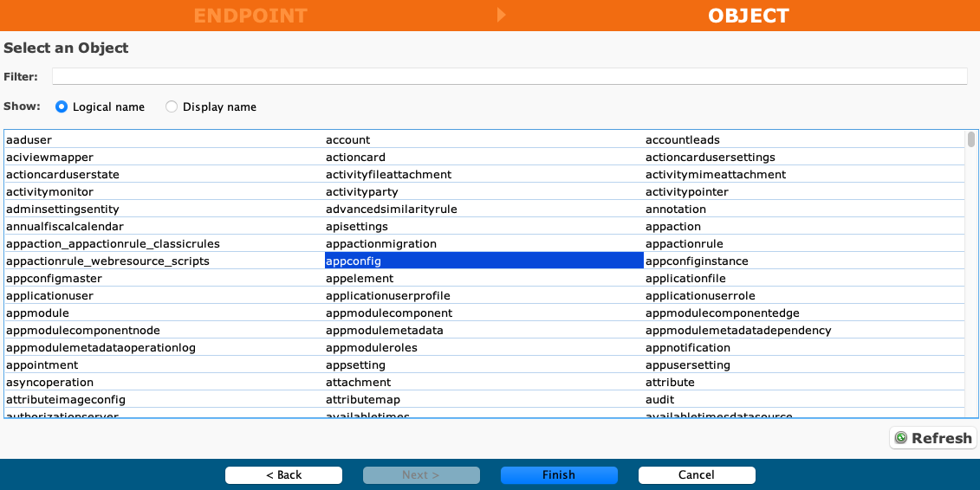980x490 pixels.
Task: Click the Finish button
Action: pyautogui.click(x=559, y=475)
